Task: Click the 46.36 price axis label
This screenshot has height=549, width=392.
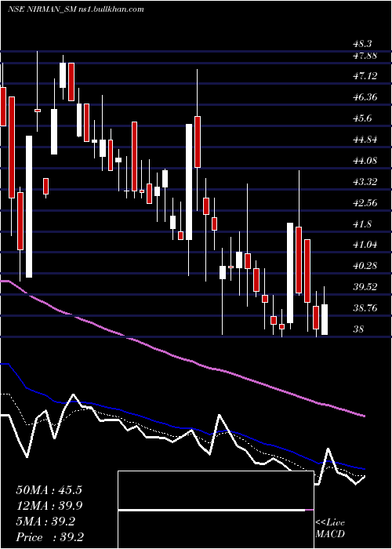Action: click(365, 97)
